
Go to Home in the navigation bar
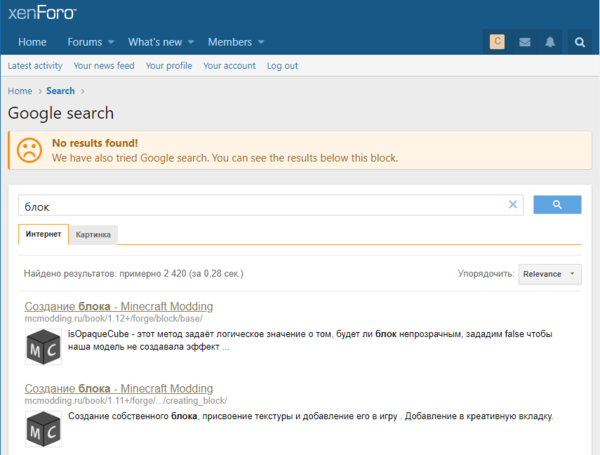pos(32,42)
